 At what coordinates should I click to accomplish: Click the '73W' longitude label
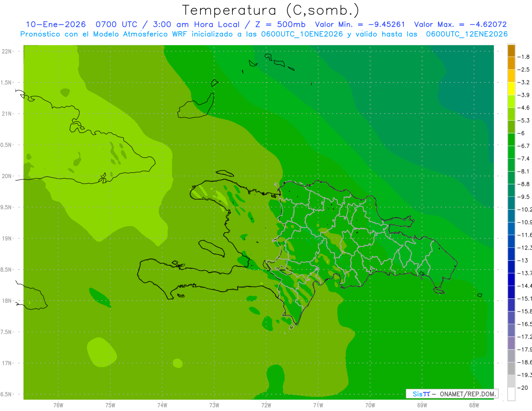tap(214, 405)
